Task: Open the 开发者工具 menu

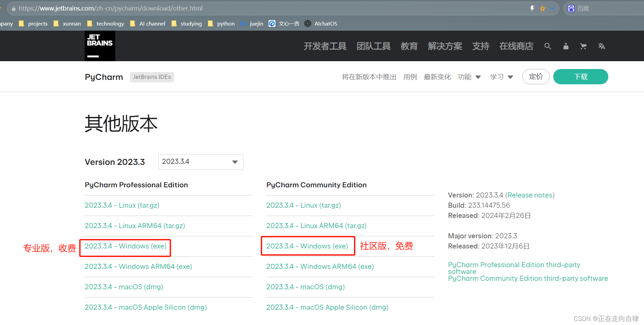Action: pyautogui.click(x=325, y=46)
